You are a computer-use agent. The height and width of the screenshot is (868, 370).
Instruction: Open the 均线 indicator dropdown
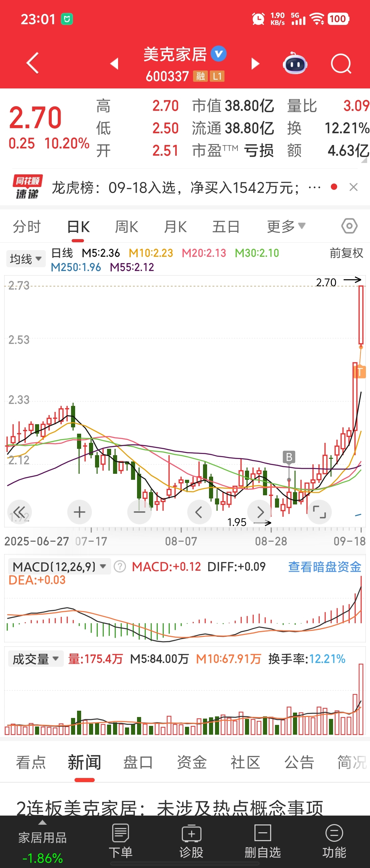coord(26,259)
